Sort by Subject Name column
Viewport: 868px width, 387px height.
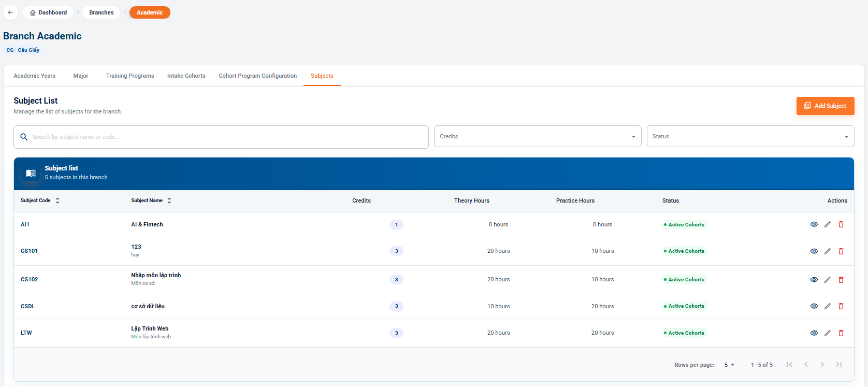coord(151,200)
